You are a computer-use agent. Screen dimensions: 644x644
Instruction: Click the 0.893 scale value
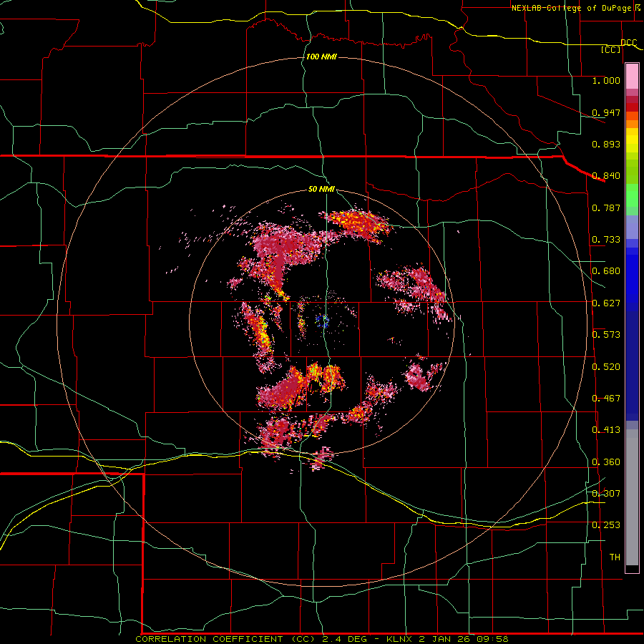coord(606,144)
